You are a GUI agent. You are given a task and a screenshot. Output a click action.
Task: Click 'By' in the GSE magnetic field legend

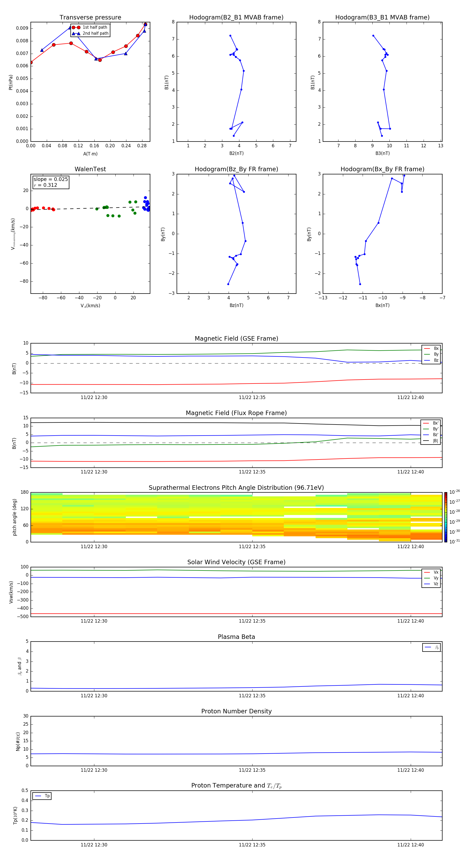[436, 354]
